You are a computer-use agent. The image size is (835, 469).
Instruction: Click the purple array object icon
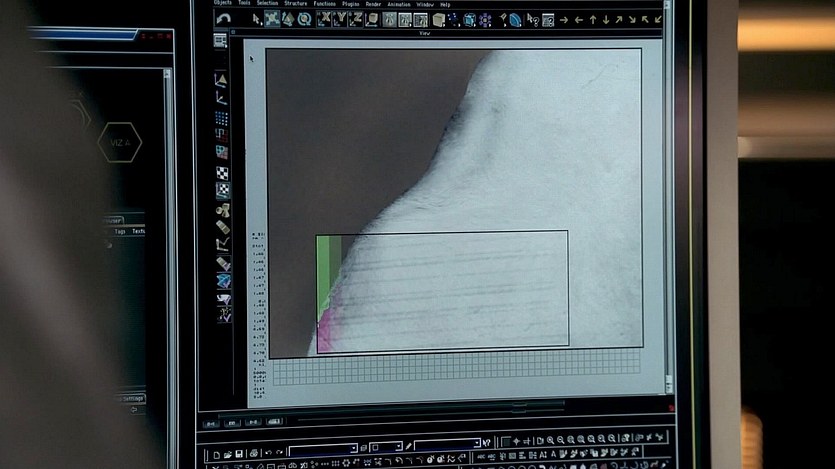(485, 20)
